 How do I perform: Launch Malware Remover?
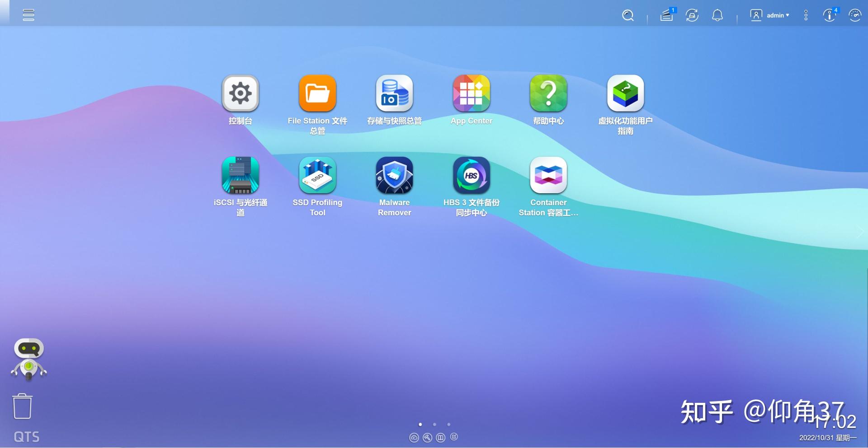pyautogui.click(x=394, y=175)
